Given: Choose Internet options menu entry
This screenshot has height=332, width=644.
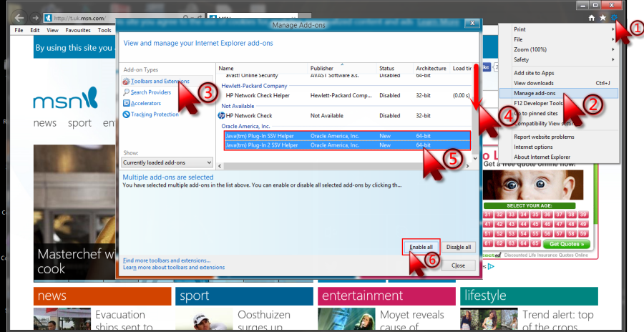Looking at the screenshot, I should (559, 147).
